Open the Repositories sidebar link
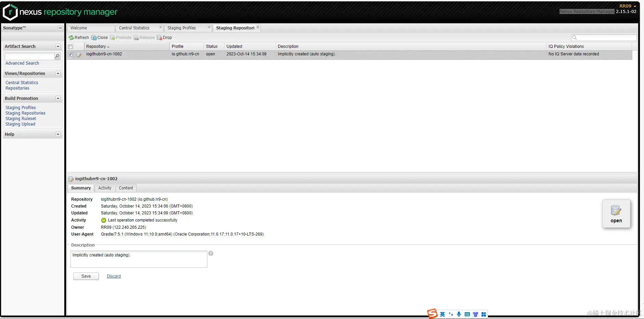Viewport: 644px width, 319px height. (17, 88)
